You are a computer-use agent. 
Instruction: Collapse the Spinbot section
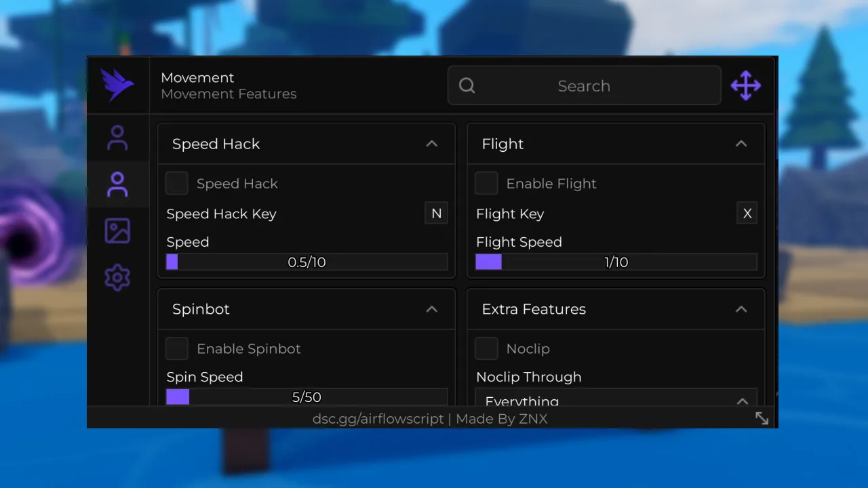coord(431,309)
